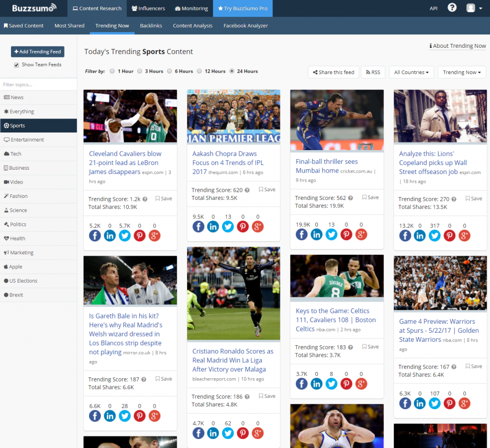Viewport: 490px width, 448px height.
Task: Select the 1 Hour filter radio button
Action: click(x=112, y=71)
